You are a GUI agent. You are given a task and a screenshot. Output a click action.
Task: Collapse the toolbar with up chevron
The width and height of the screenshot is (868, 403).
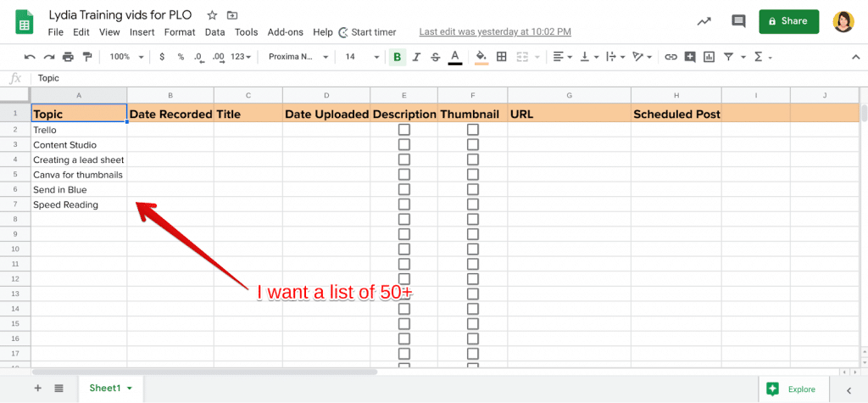point(856,57)
